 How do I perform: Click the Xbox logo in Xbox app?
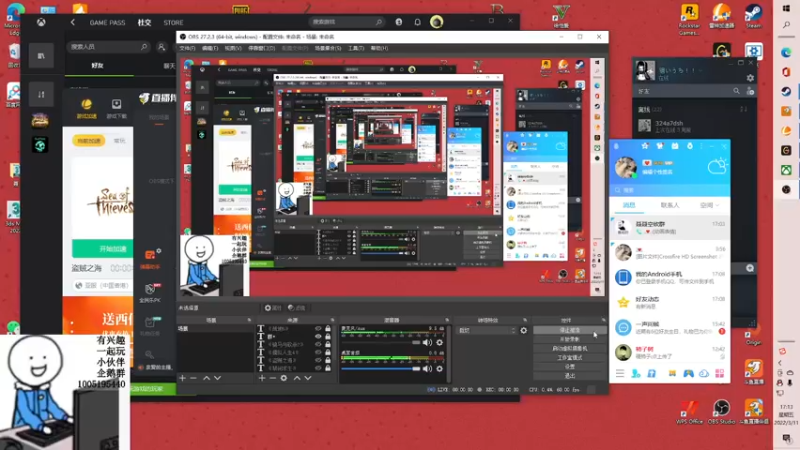41,22
